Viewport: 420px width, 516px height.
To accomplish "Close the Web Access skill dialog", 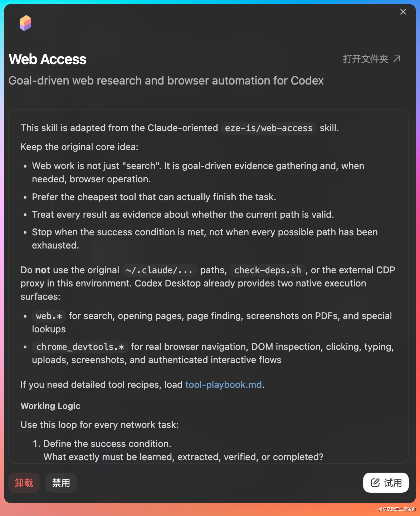I will point(403,12).
